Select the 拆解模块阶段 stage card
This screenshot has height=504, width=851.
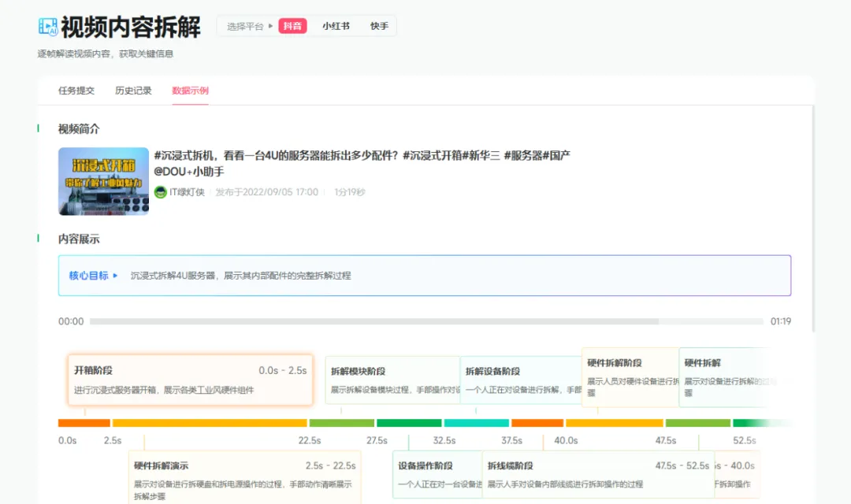pos(392,380)
